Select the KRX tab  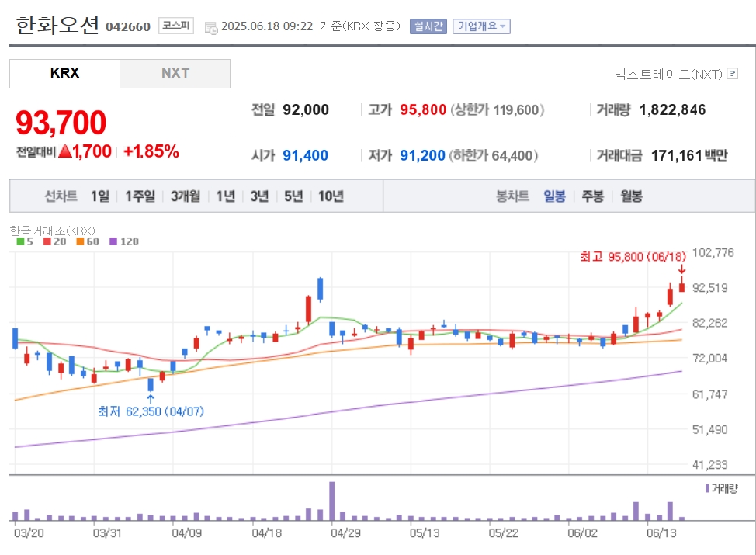(64, 73)
